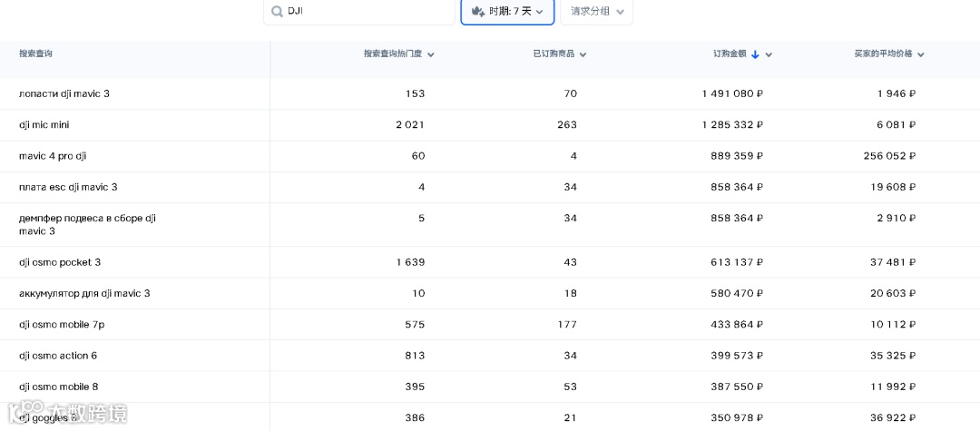This screenshot has width=980, height=431.
Task: Click the 36 922 ₽ average price
Action: point(894,418)
